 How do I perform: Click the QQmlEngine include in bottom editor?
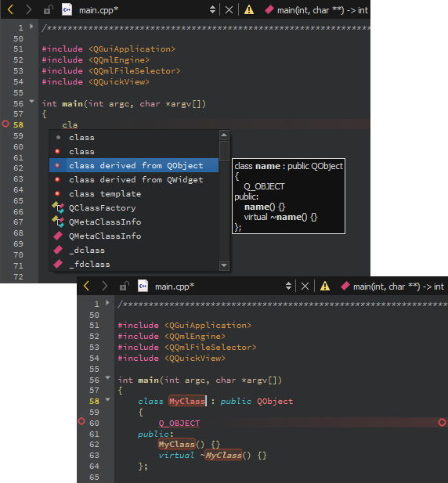pyautogui.click(x=195, y=337)
